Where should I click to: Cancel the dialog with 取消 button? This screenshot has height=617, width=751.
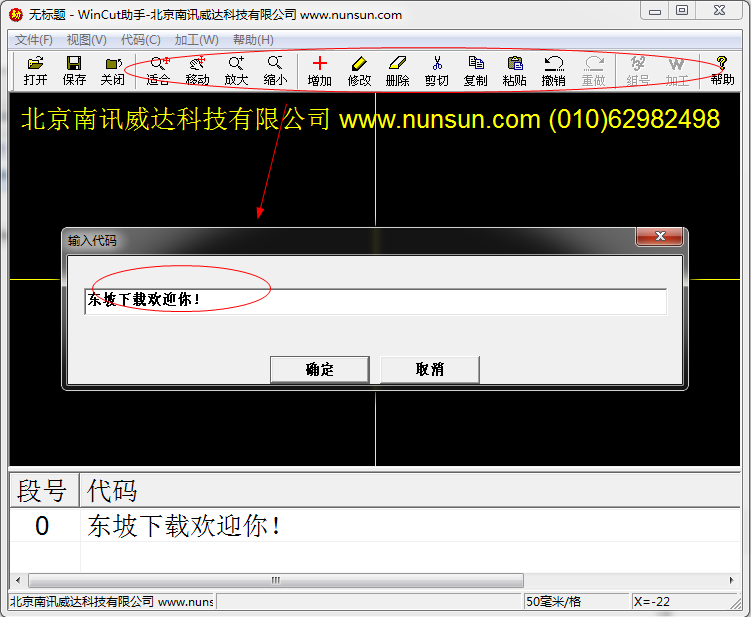(430, 369)
